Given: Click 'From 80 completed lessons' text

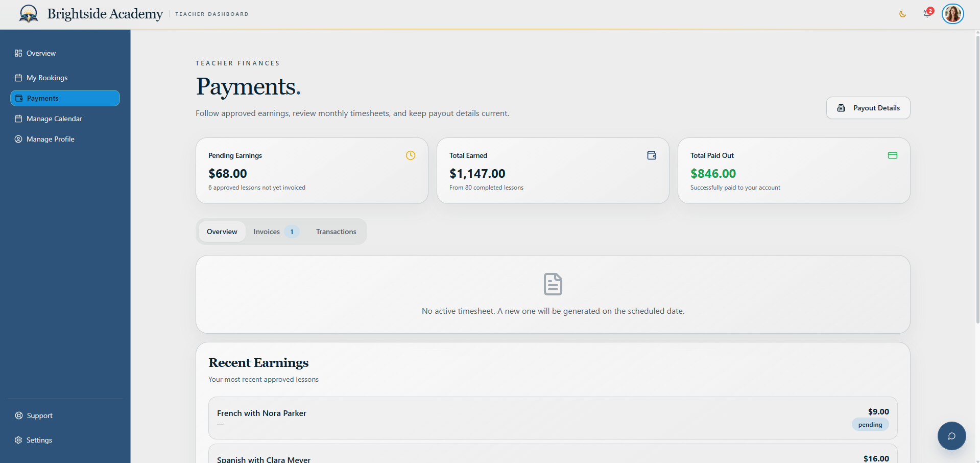Looking at the screenshot, I should click(x=486, y=188).
